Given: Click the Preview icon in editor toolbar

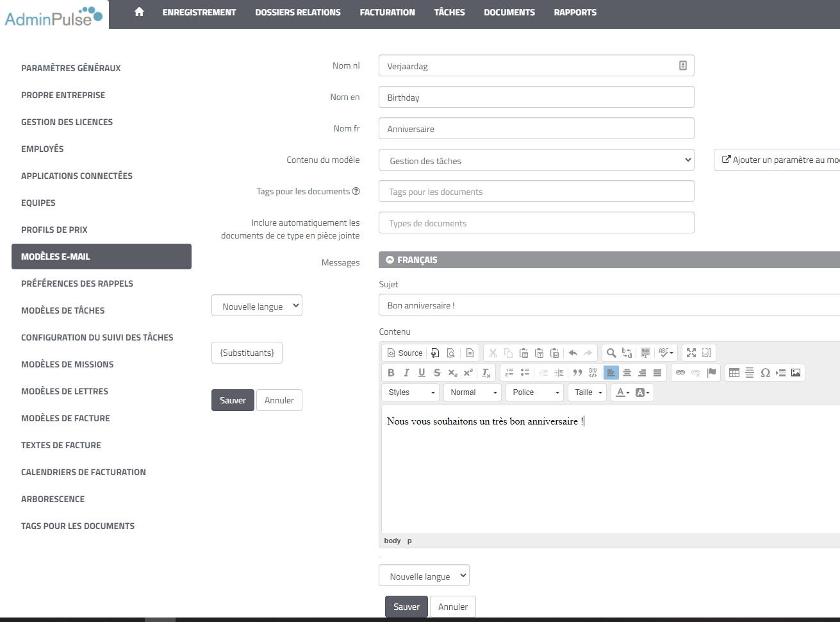Looking at the screenshot, I should (451, 353).
